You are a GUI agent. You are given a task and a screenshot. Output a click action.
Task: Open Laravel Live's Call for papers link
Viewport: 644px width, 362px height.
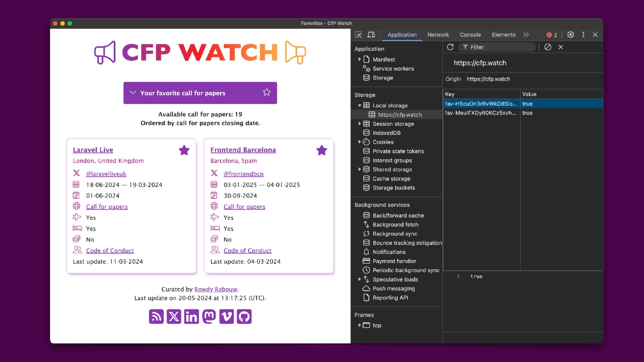[107, 207]
